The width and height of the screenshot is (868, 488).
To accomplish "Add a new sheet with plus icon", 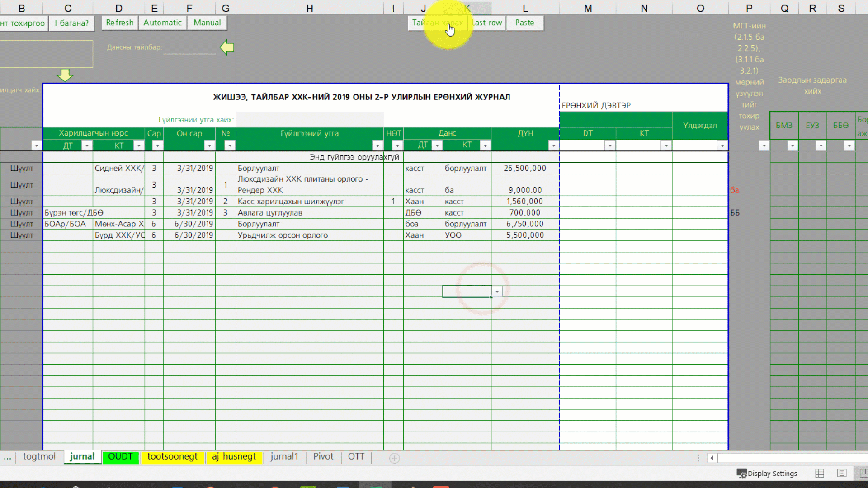I will pyautogui.click(x=394, y=458).
